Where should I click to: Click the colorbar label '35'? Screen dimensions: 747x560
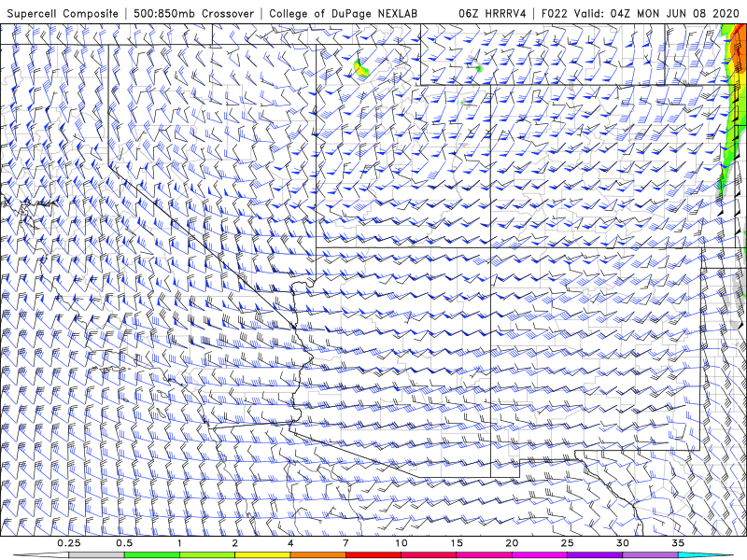point(678,543)
